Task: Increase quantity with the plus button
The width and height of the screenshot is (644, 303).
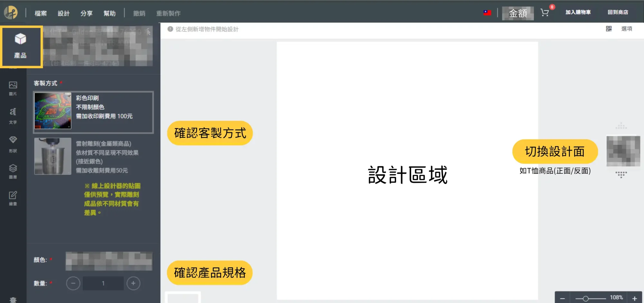Action: (x=133, y=283)
